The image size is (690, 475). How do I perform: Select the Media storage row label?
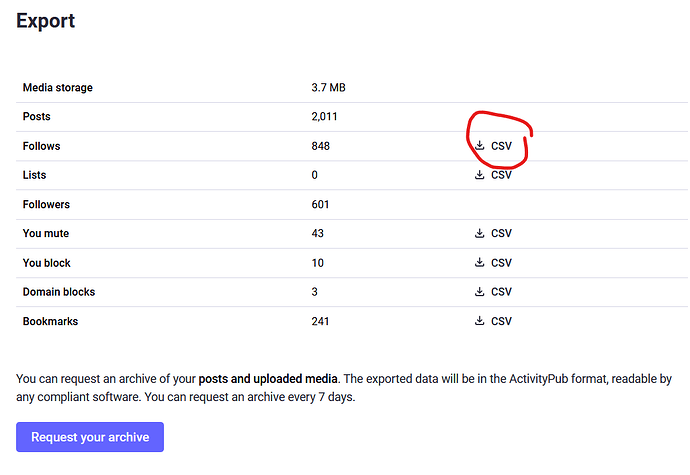[57, 88]
